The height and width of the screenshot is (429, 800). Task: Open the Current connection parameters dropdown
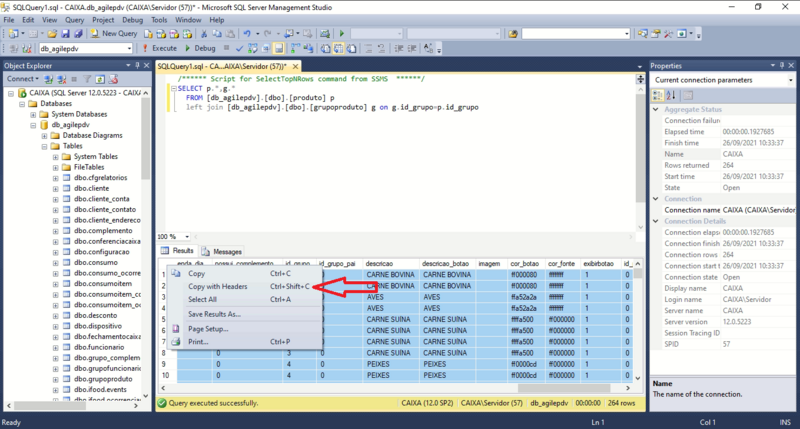pos(790,80)
